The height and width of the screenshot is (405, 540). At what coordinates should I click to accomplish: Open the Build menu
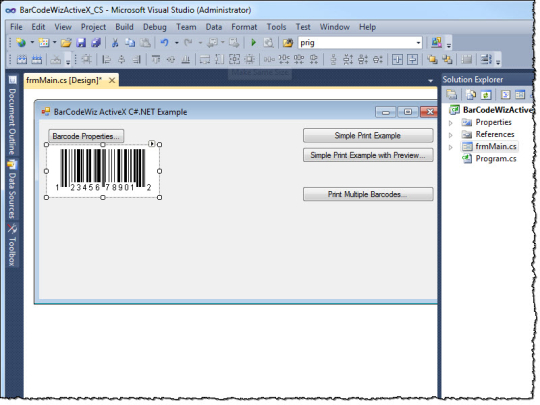(124, 27)
